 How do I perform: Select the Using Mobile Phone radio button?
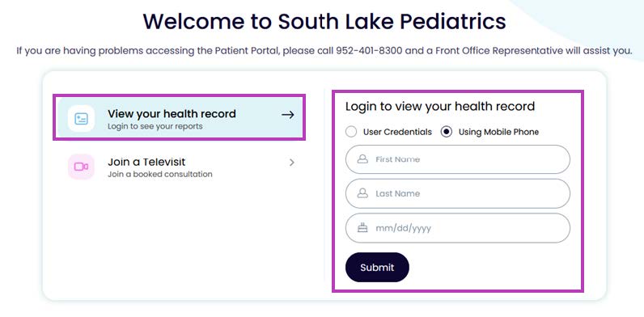pos(447,132)
